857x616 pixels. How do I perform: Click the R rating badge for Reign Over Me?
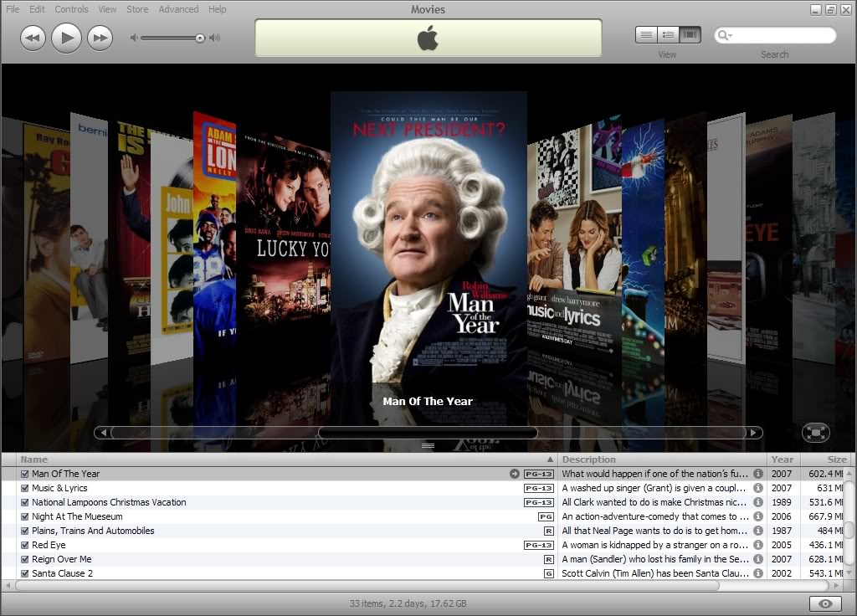point(549,559)
